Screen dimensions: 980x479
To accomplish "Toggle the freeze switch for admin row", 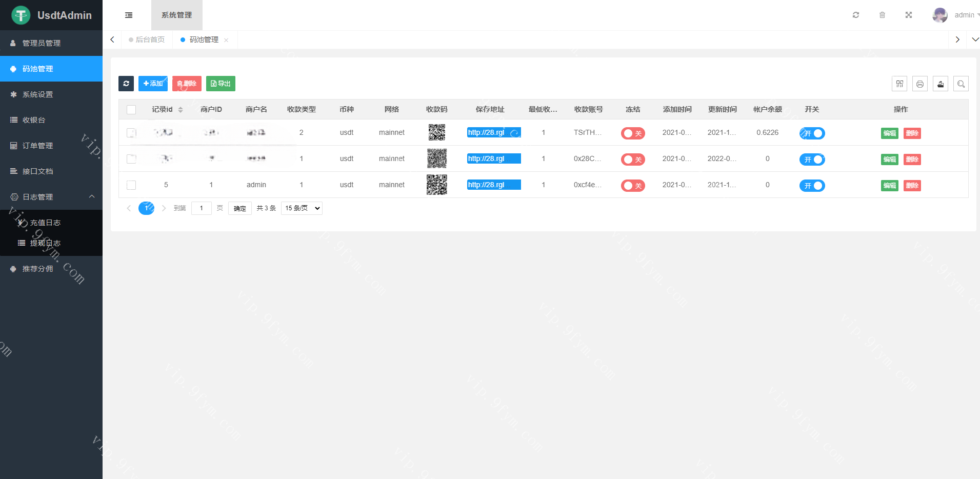I will (x=633, y=185).
